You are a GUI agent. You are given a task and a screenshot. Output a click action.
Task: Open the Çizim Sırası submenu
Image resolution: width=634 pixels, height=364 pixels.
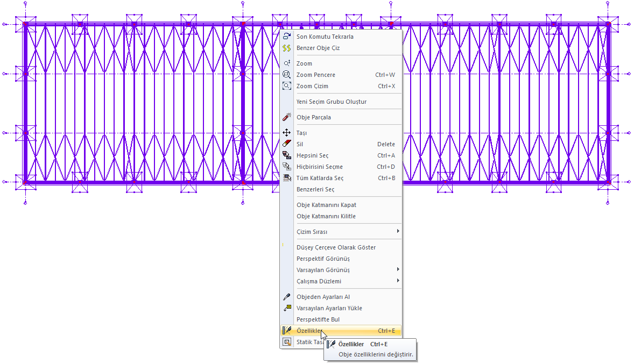pos(341,232)
